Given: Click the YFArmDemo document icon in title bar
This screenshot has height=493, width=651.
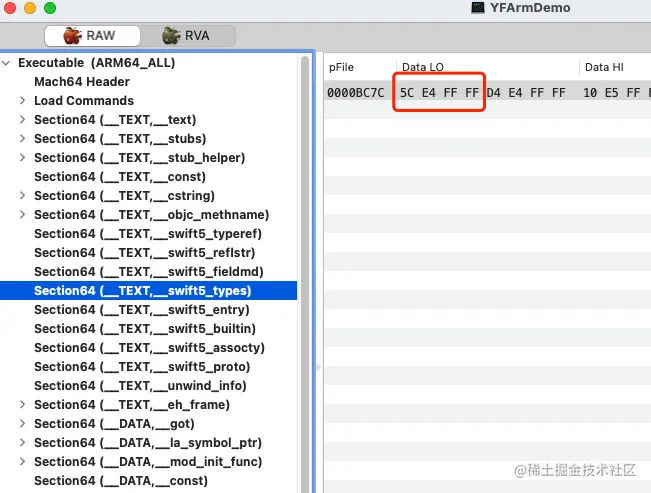Looking at the screenshot, I should pyautogui.click(x=478, y=7).
